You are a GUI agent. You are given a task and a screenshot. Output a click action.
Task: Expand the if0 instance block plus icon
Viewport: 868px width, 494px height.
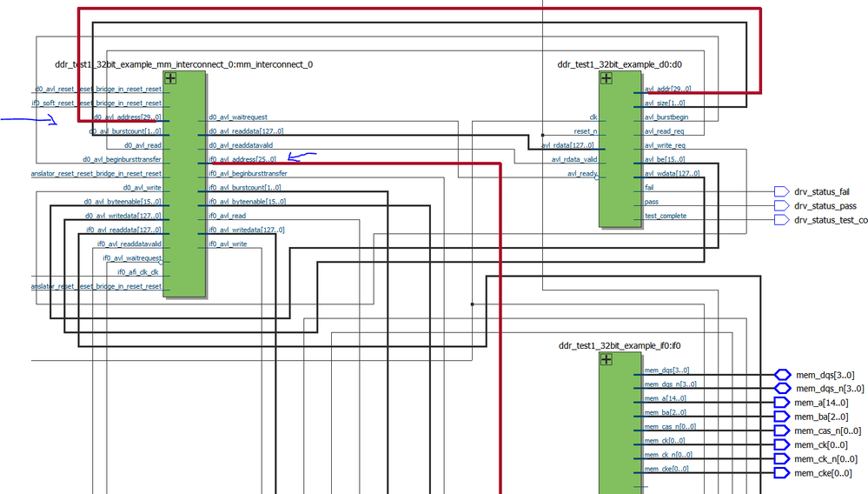[606, 359]
